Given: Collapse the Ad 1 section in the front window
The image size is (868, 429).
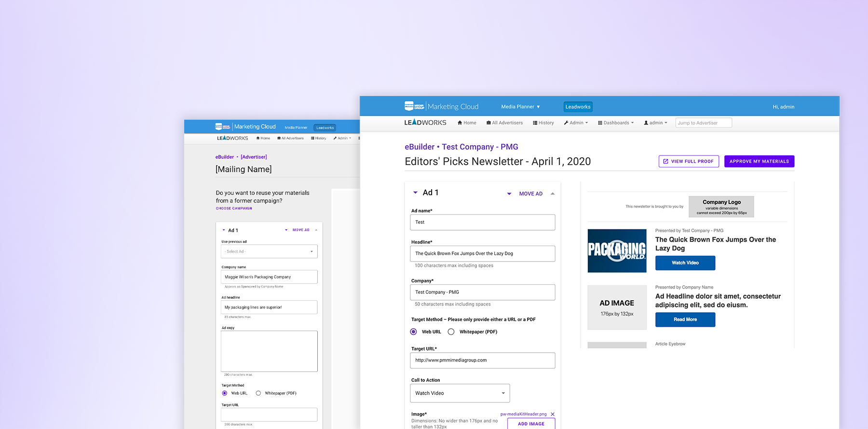Looking at the screenshot, I should 415,193.
